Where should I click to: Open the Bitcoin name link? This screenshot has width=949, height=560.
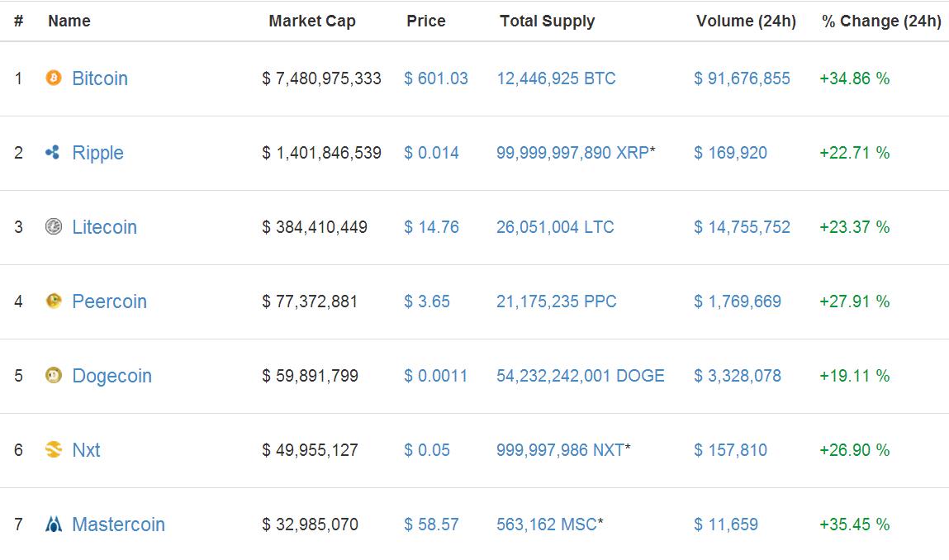click(100, 78)
